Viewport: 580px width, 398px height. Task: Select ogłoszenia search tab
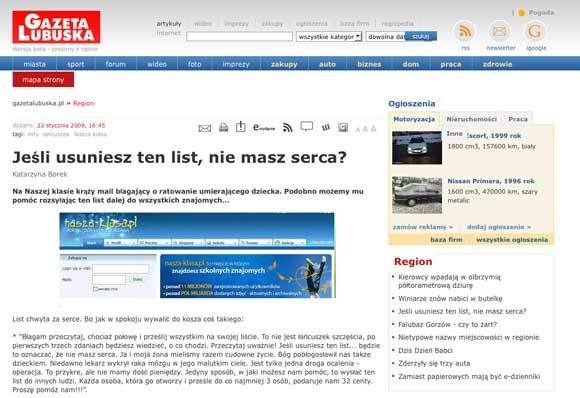click(x=311, y=24)
